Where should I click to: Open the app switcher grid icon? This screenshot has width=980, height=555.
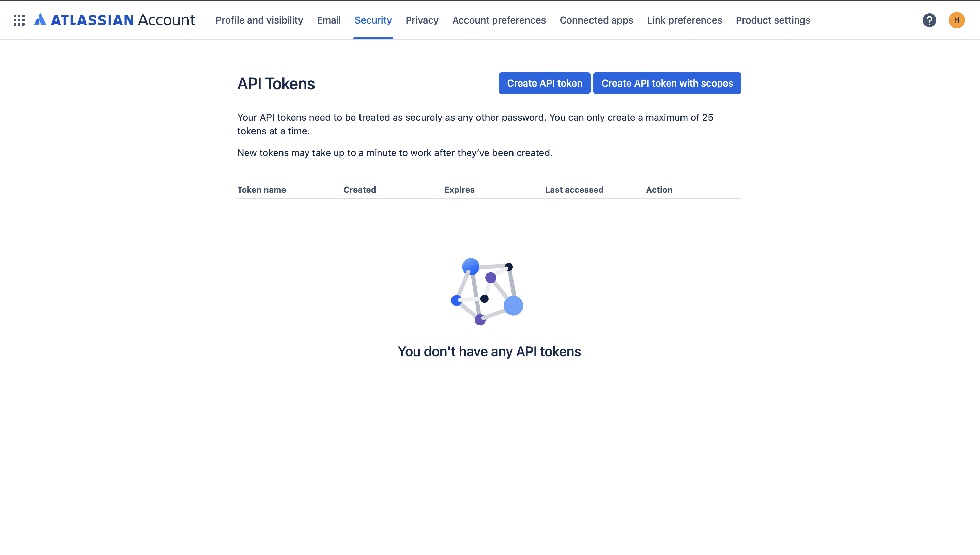(x=19, y=20)
